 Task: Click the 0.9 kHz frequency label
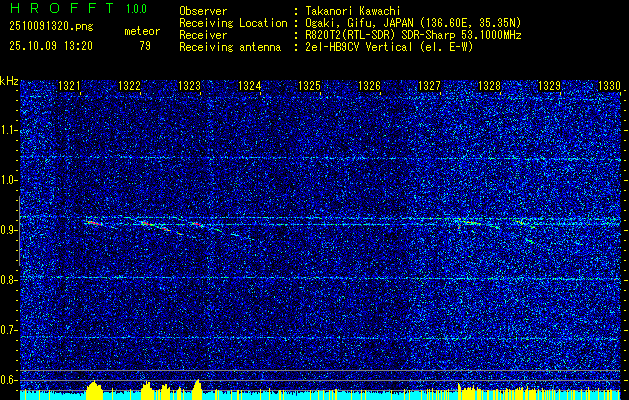9,230
